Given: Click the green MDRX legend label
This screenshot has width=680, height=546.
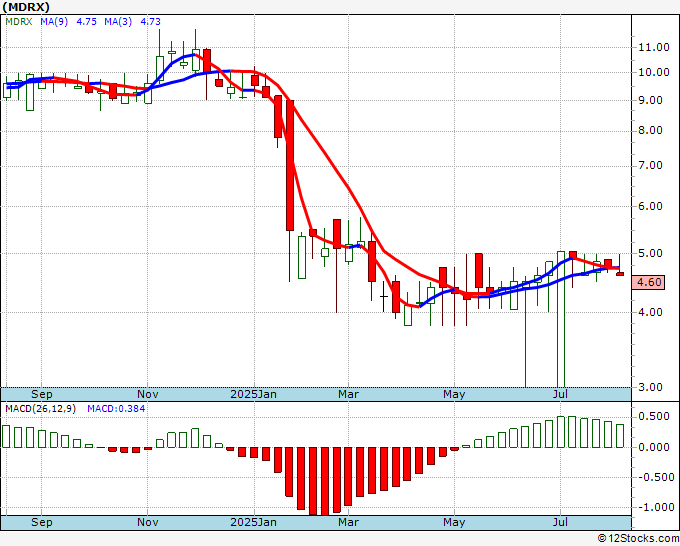Looking at the screenshot, I should coord(19,21).
